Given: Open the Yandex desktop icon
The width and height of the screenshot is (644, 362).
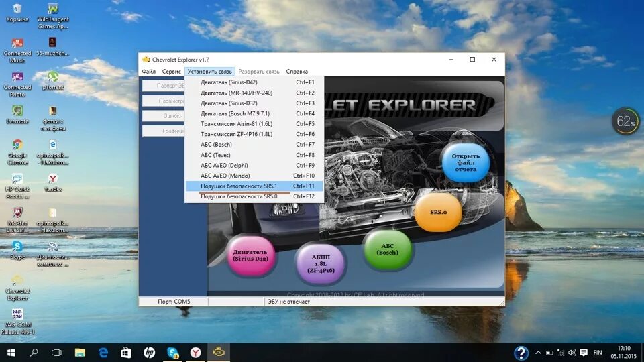Looking at the screenshot, I should click(x=52, y=183).
